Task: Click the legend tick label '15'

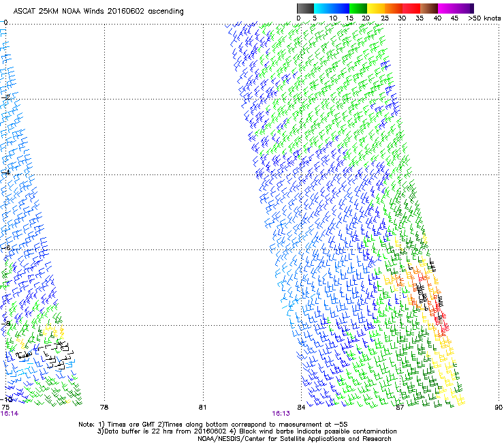Action: (349, 18)
